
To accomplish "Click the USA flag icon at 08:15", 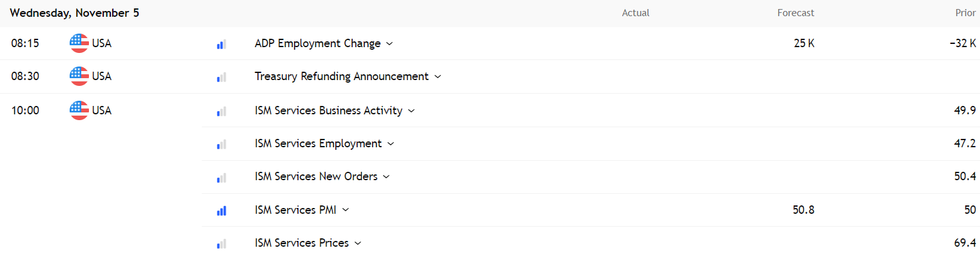I will pos(79,43).
